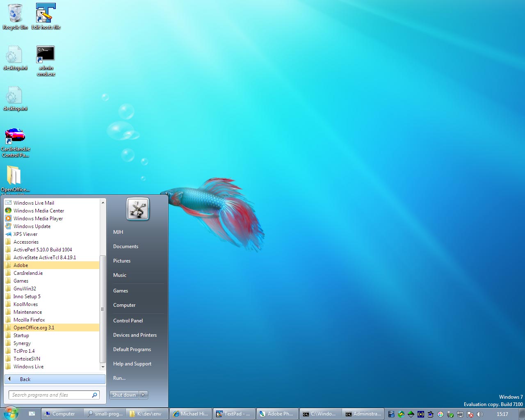
Task: Switch to K:\dev\env folder in taskbar
Action: (147, 414)
